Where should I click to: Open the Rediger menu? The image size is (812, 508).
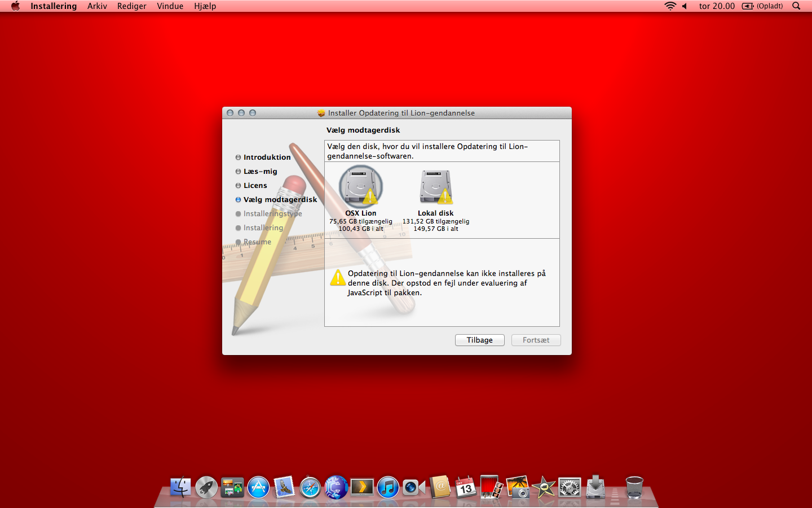pyautogui.click(x=132, y=6)
